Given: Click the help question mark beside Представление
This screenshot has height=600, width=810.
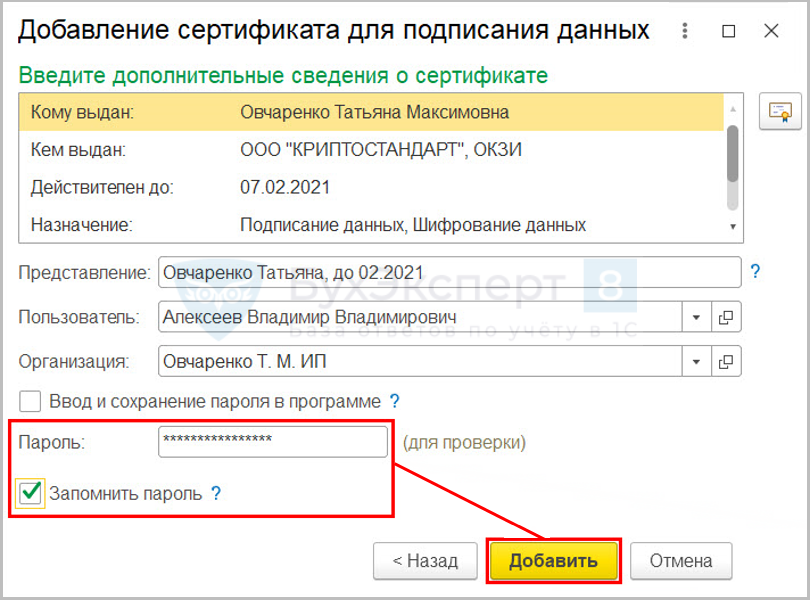Looking at the screenshot, I should pyautogui.click(x=755, y=271).
